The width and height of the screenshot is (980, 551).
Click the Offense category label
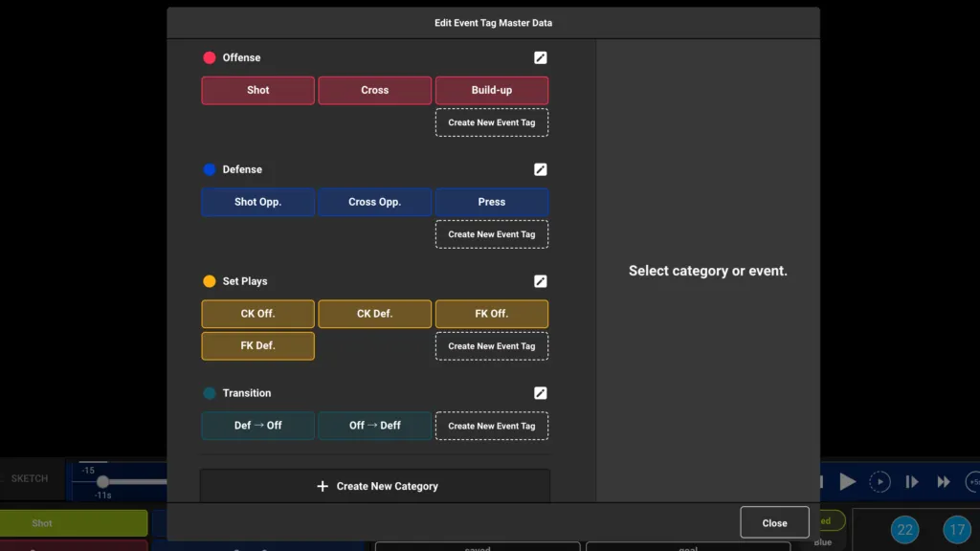(241, 57)
